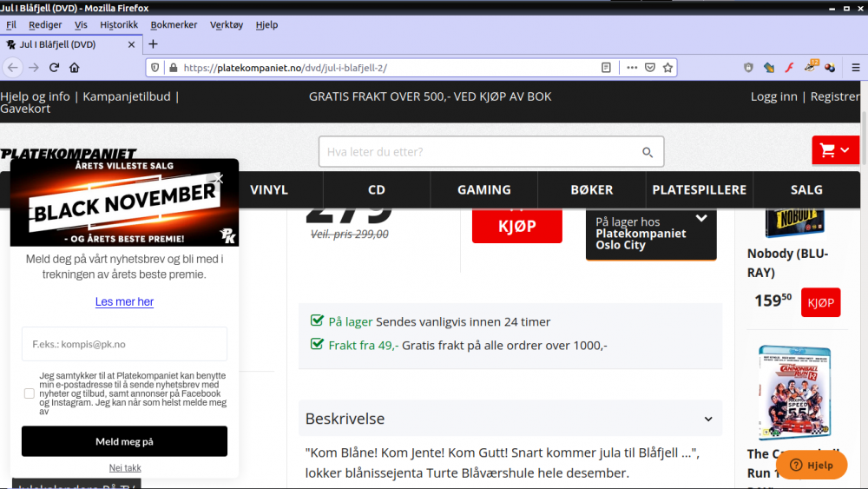Select the CD category
This screenshot has width=868, height=489.
(x=377, y=190)
